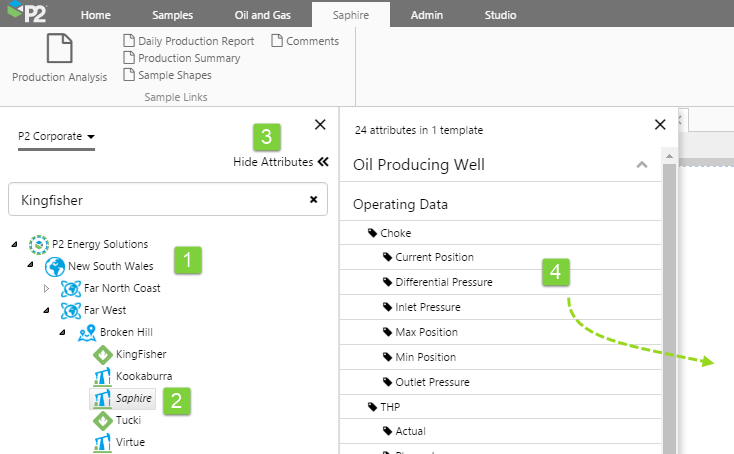Image resolution: width=734 pixels, height=454 pixels.
Task: Click the Kookaburra well pump icon
Action: click(102, 376)
